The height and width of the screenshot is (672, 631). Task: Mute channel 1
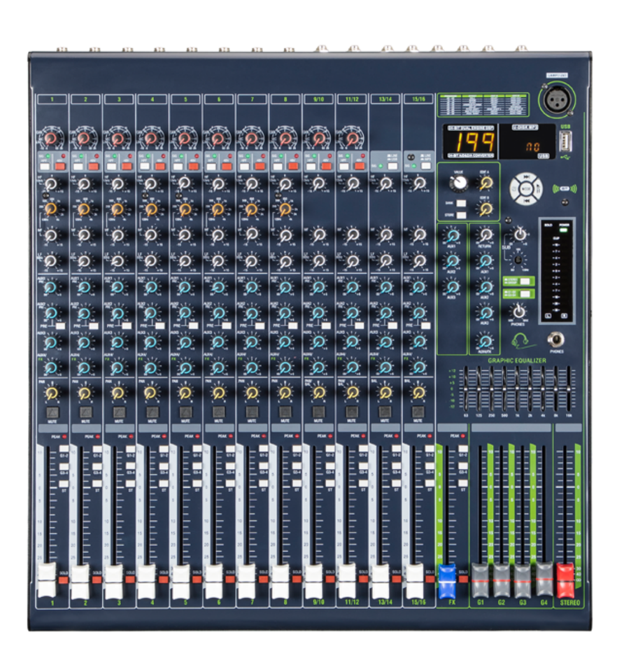pyautogui.click(x=52, y=412)
